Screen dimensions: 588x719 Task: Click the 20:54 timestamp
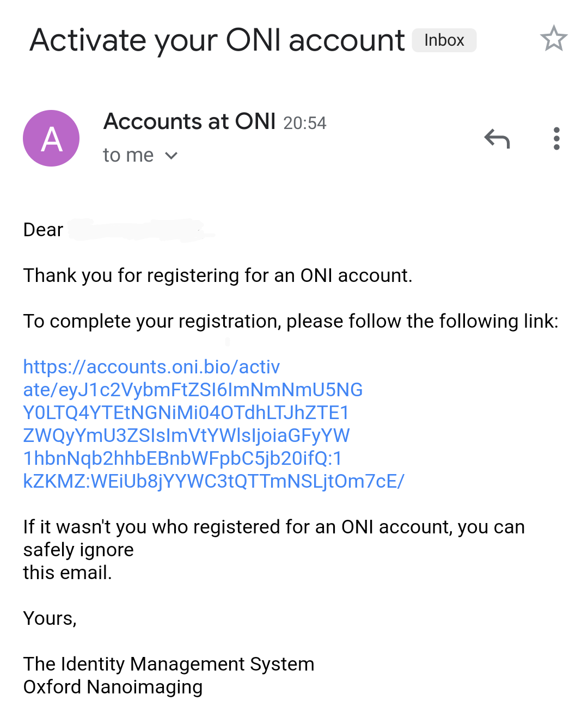305,123
